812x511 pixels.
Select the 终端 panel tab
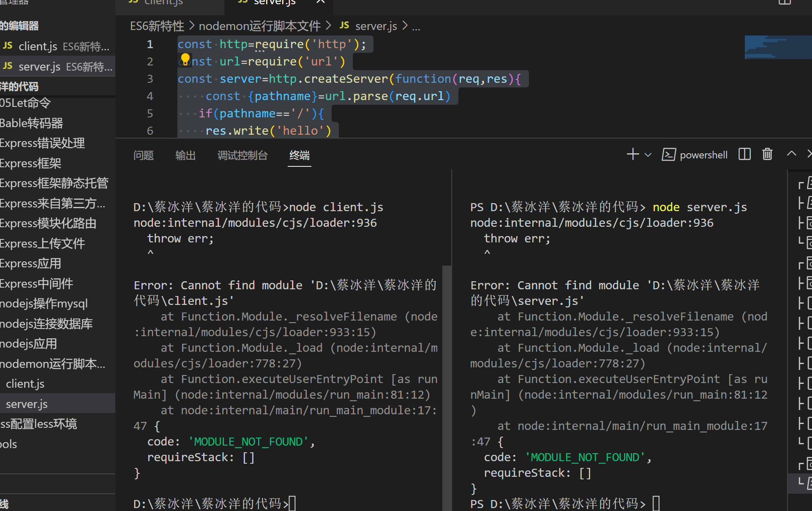(x=300, y=155)
